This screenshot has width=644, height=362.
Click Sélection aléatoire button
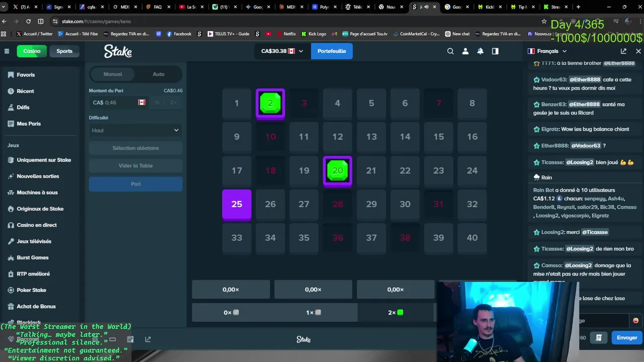(135, 148)
